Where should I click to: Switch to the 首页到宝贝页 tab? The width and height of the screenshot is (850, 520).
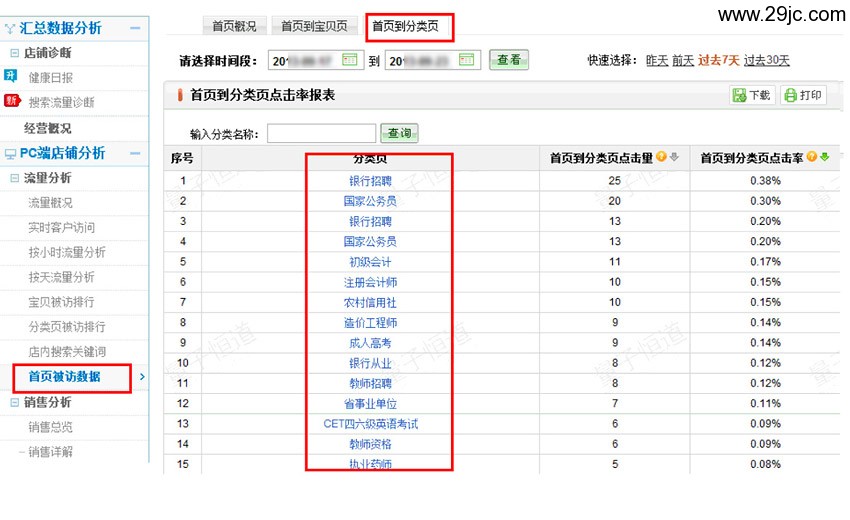click(314, 26)
